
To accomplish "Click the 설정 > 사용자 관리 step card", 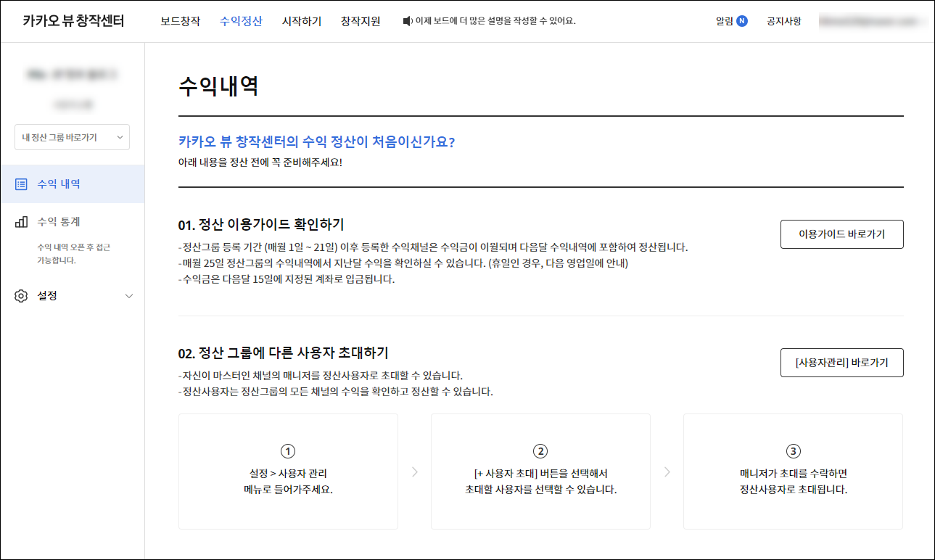I will click(x=288, y=472).
